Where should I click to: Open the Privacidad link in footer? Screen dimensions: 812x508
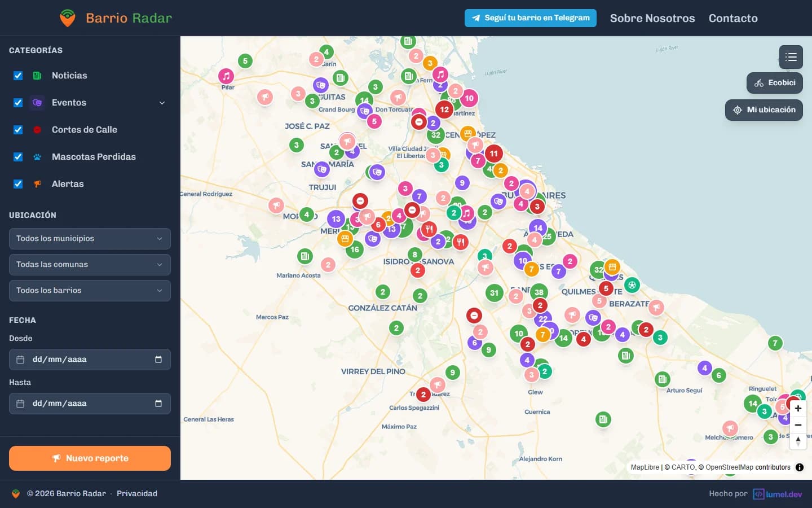point(137,493)
